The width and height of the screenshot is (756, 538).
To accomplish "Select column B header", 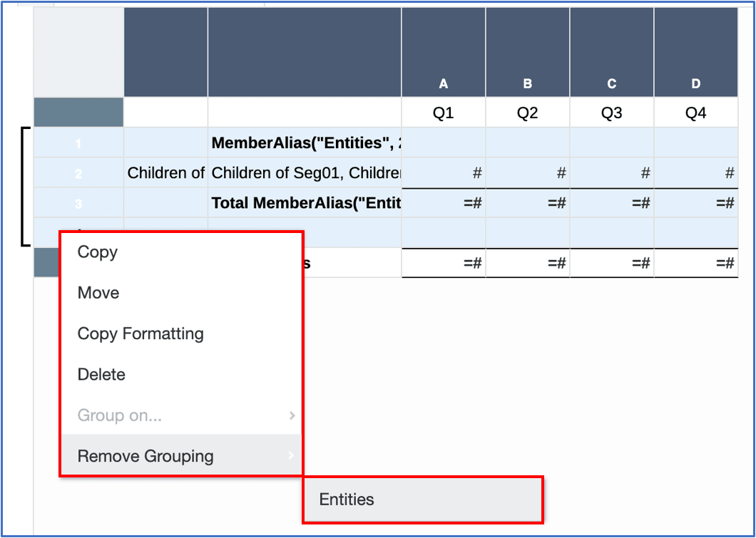I will pos(528,84).
